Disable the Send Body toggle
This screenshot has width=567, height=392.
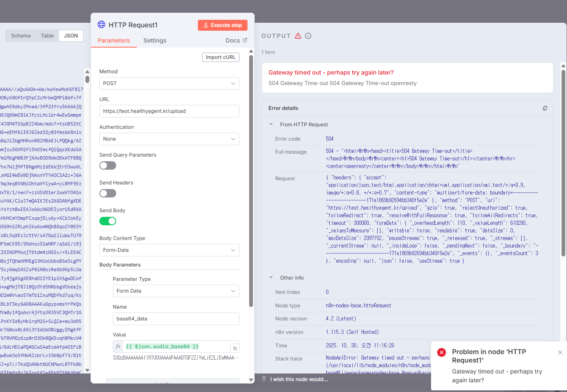click(108, 221)
